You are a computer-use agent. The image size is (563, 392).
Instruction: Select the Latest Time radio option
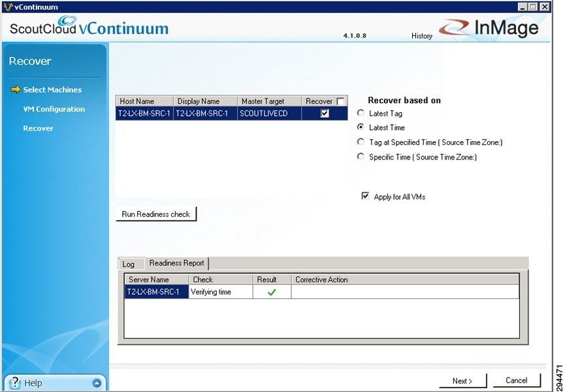coord(361,127)
